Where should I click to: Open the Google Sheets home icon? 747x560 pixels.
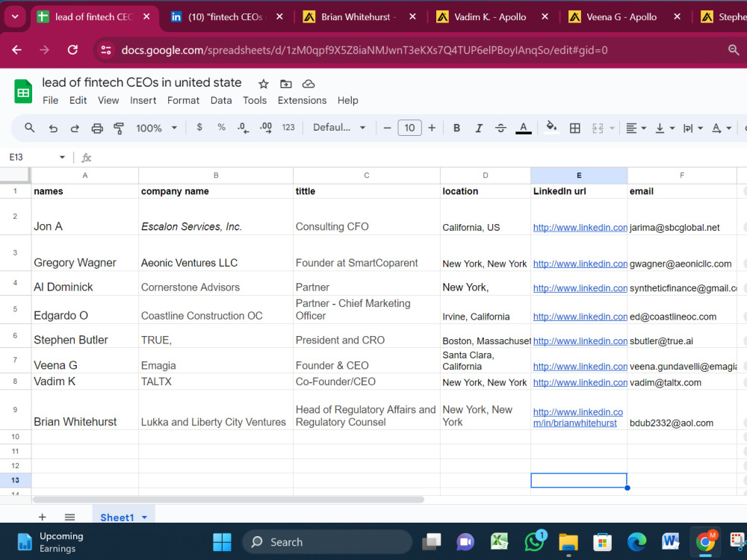coord(23,92)
